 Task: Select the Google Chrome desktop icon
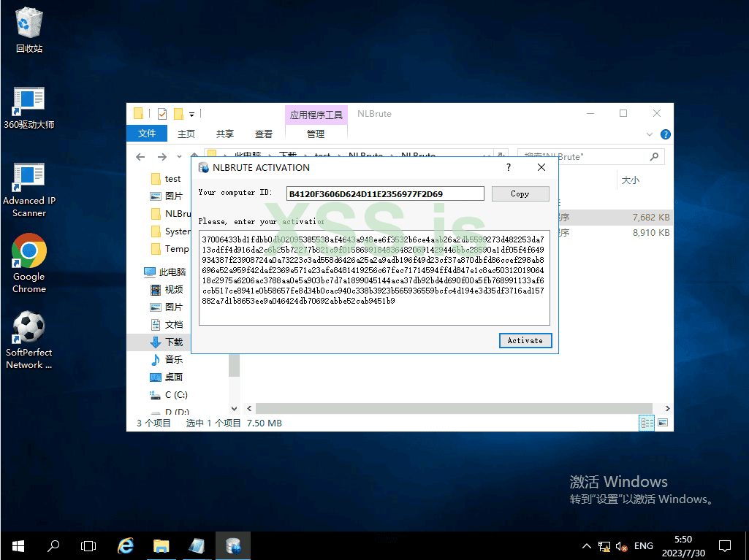29,261
